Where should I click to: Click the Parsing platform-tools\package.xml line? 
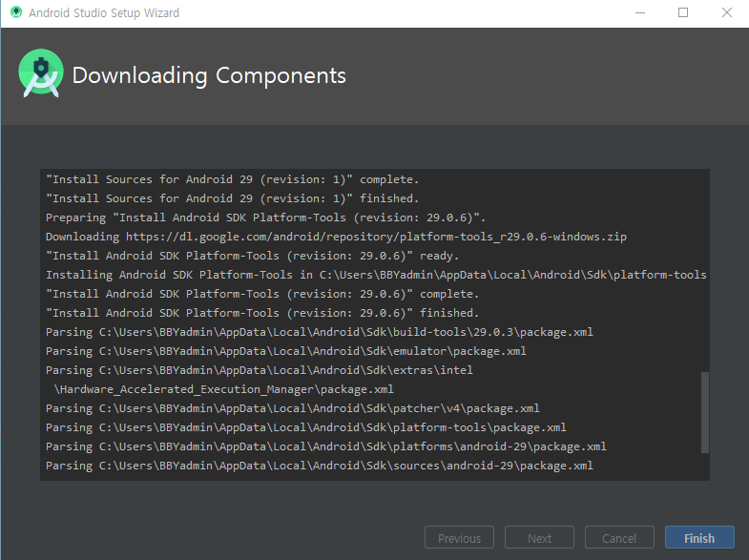pyautogui.click(x=305, y=427)
